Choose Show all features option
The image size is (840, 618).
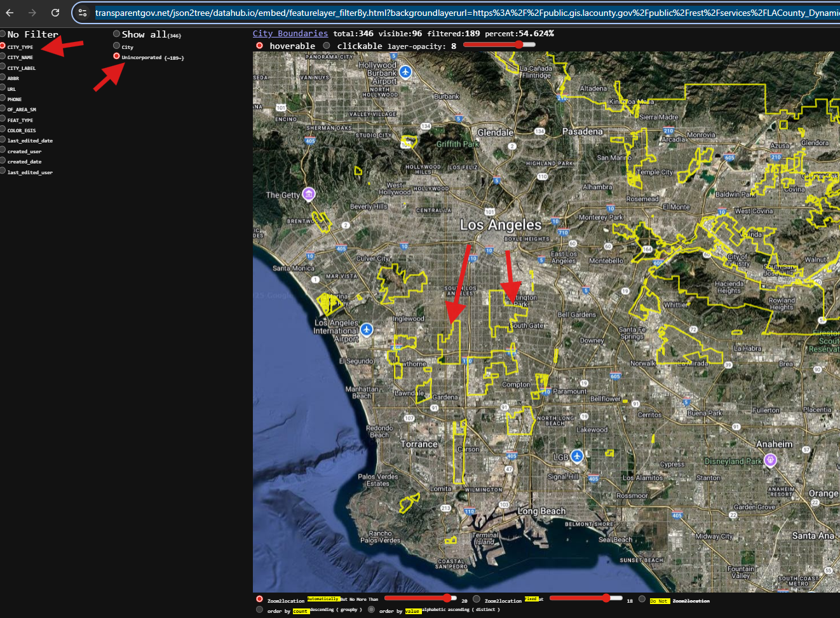(116, 34)
